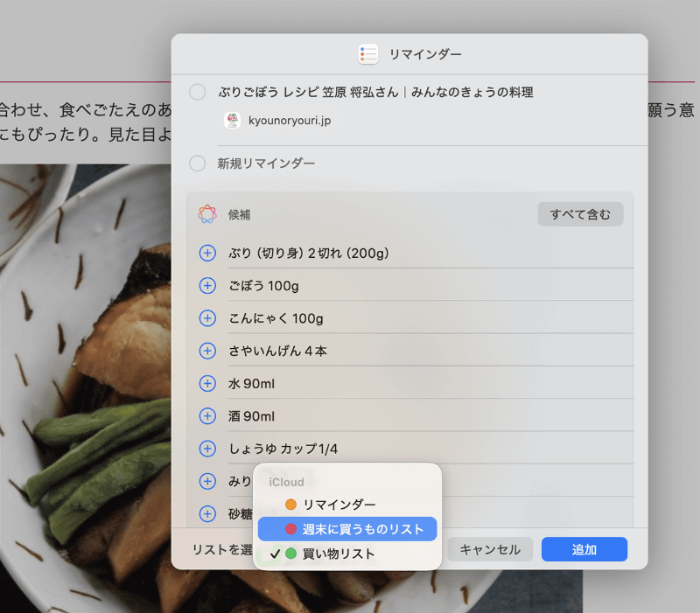The image size is (700, 613).
Task: Add しょうゆ カップ1/4 via plus icon
Action: [x=207, y=449]
